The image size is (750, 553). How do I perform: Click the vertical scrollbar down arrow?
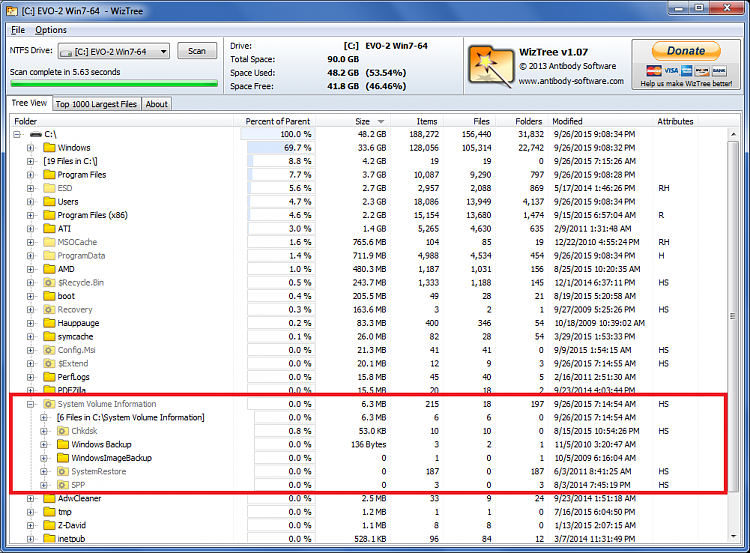point(733,536)
